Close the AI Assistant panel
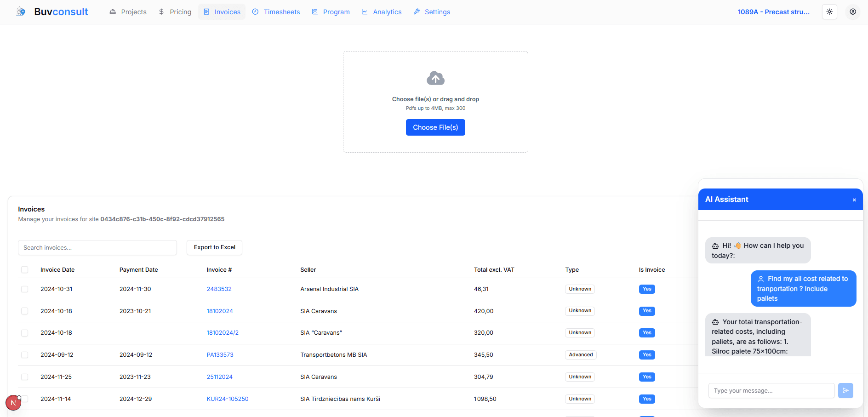This screenshot has height=417, width=868. tap(854, 200)
